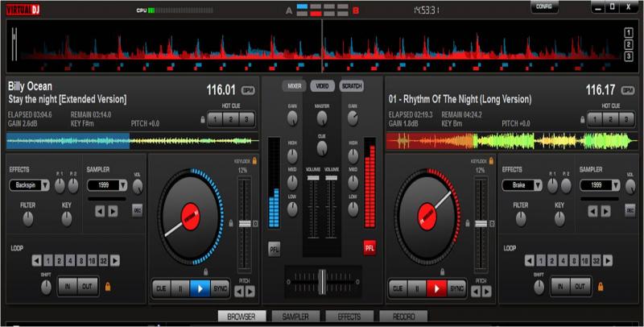Screen dimensions: 644x327
Task: Switch to the MIXER panel
Action: (x=294, y=86)
